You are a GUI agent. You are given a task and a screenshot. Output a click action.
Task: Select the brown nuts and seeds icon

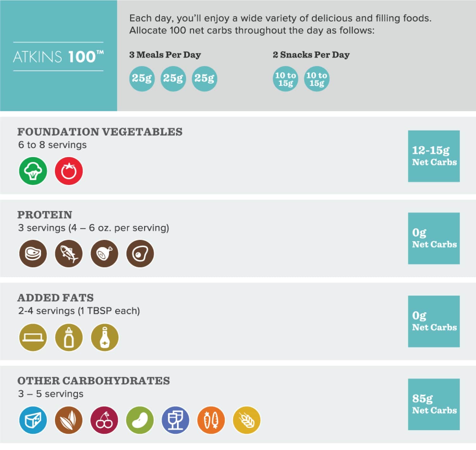(x=69, y=420)
